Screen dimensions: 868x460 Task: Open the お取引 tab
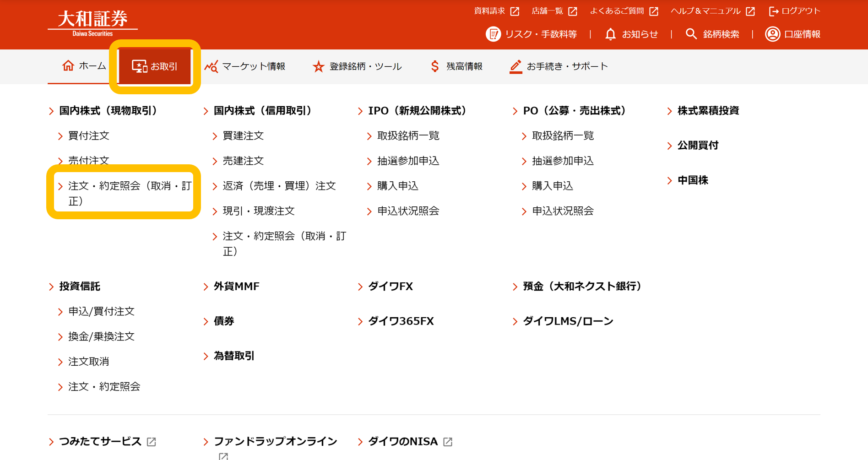(x=155, y=66)
